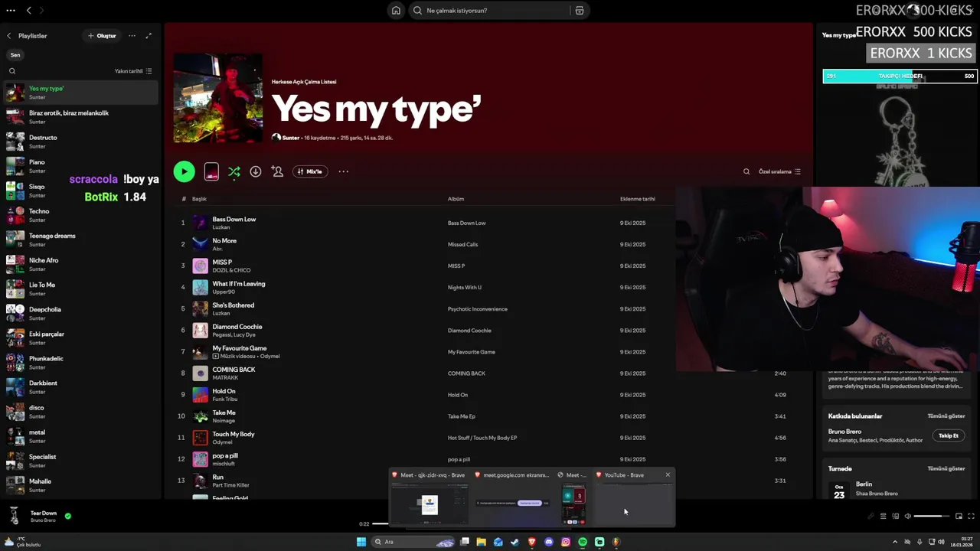Open the 'Biraz erotik, biraz melankolik' playlist
This screenshot has height=551, width=980.
point(80,116)
